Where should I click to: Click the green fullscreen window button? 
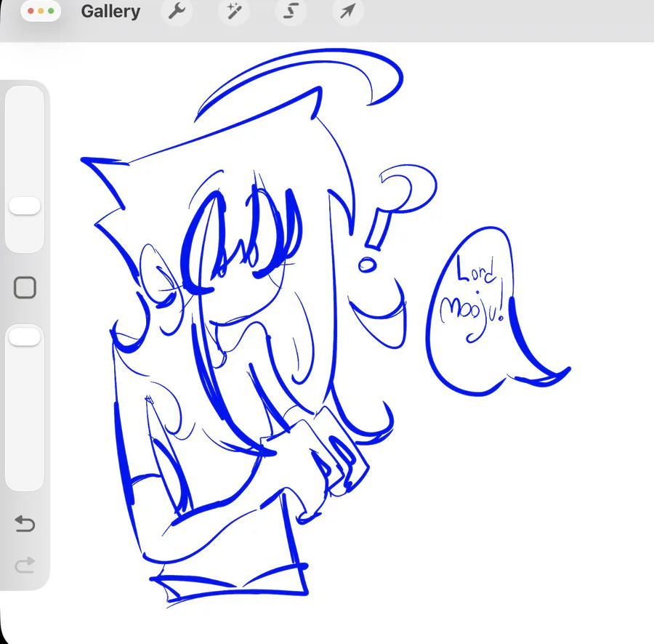[x=51, y=11]
